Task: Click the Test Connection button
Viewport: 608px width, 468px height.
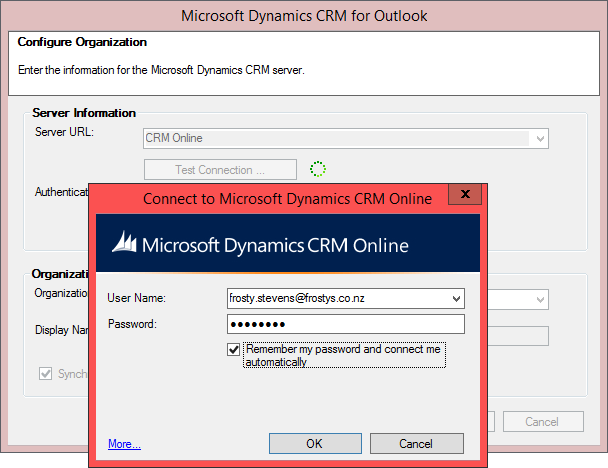Action: point(220,170)
